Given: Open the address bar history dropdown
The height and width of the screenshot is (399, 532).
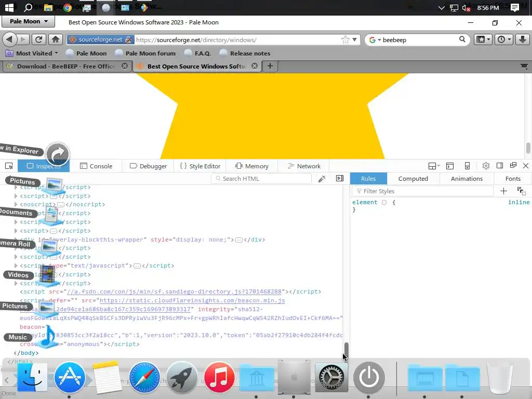Looking at the screenshot, I should click(354, 39).
